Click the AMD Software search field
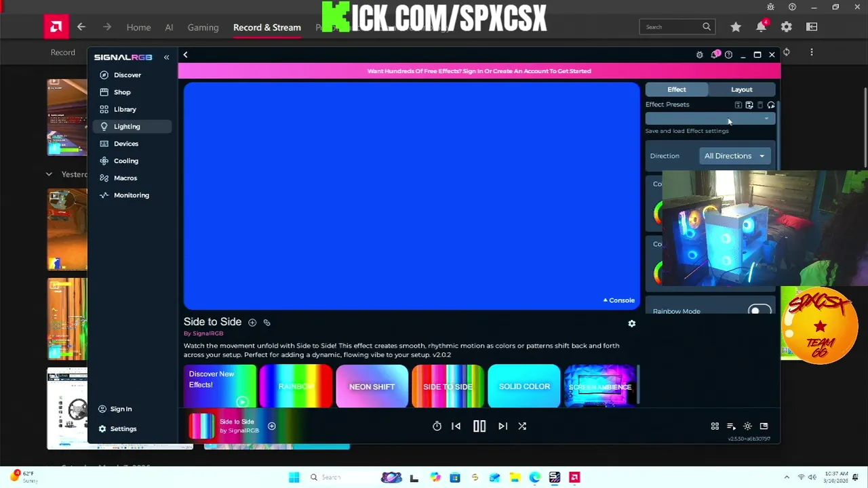Screen dimensions: 868x488 pos(677,27)
